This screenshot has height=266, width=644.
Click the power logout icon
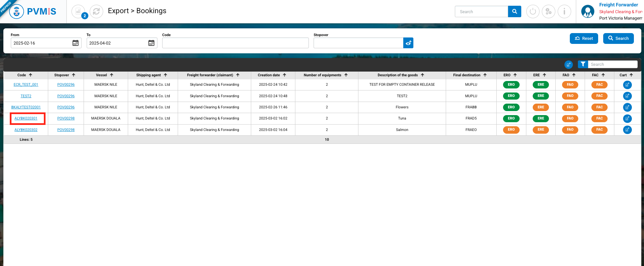(533, 11)
